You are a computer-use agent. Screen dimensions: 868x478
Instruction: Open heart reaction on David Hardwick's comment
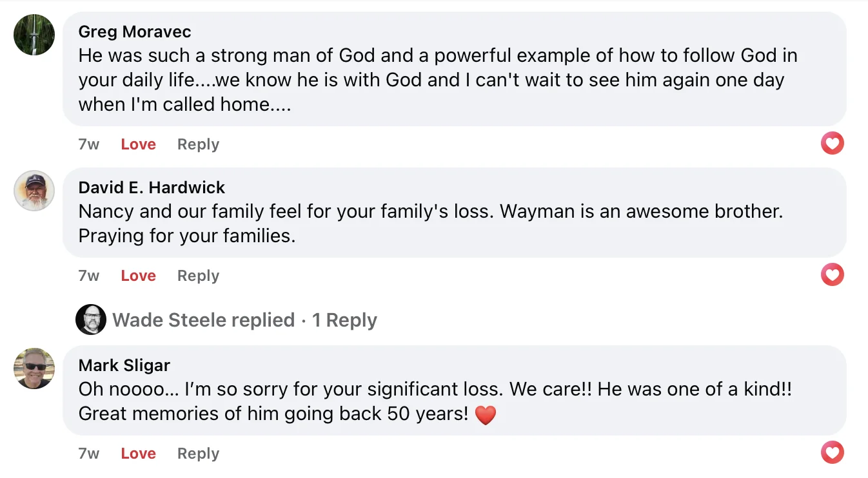(832, 275)
